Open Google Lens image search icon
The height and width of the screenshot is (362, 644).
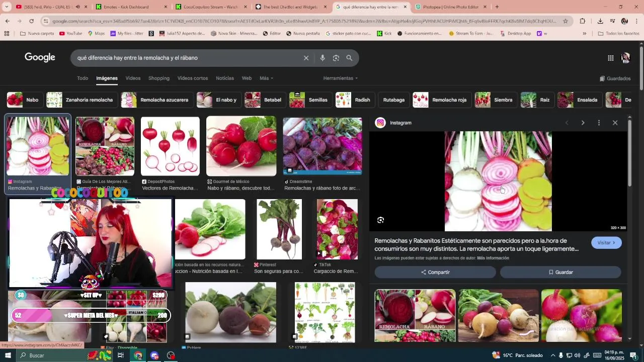[336, 58]
